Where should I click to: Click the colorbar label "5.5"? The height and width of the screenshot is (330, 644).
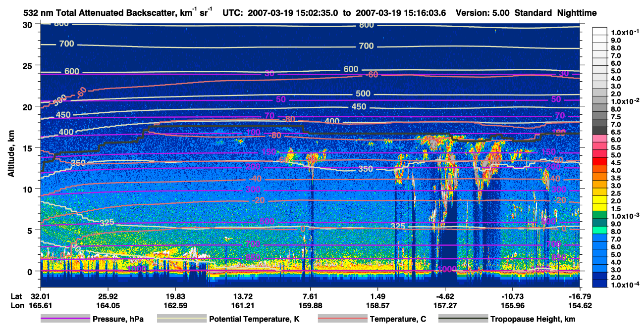point(615,147)
